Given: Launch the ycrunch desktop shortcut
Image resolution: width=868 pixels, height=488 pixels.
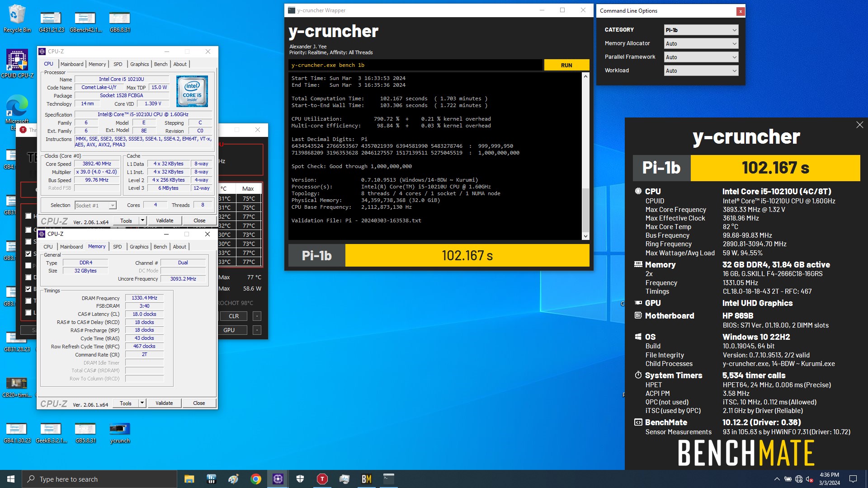Looking at the screenshot, I should coord(120,432).
